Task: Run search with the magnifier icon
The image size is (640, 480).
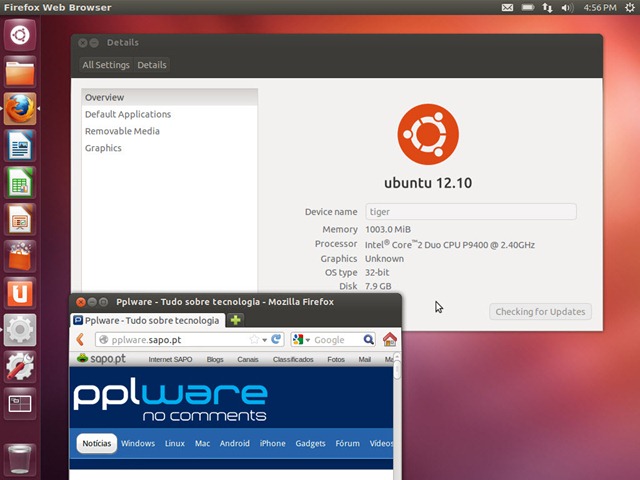Action: [368, 340]
